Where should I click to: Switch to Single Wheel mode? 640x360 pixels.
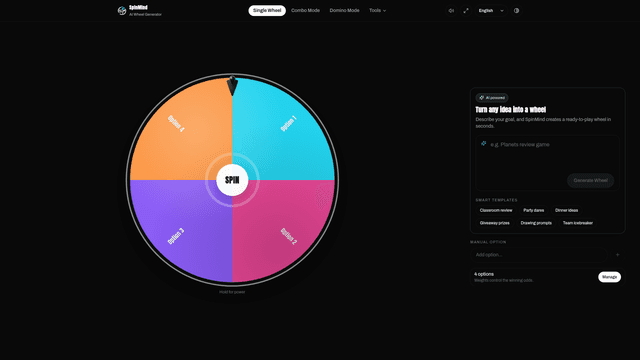click(267, 11)
